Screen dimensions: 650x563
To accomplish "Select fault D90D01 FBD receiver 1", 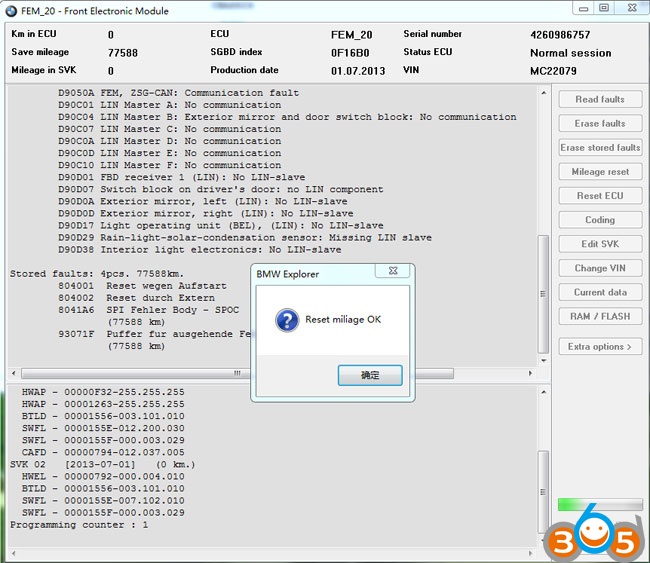I will click(x=181, y=177).
